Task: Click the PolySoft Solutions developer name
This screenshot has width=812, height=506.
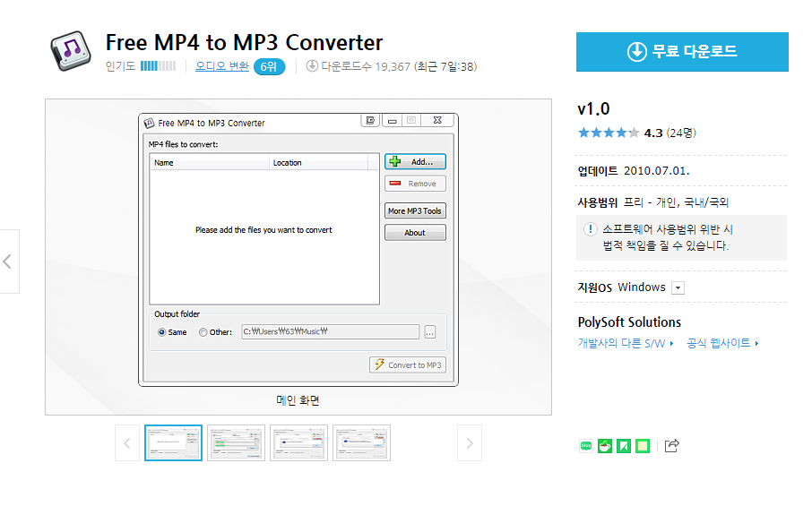Action: pos(629,322)
